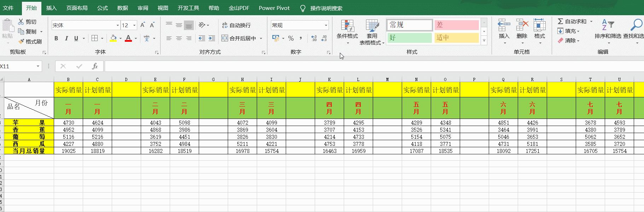Screen dimensions: 644x212
Task: Click the insert function fx button
Action: [x=95, y=66]
